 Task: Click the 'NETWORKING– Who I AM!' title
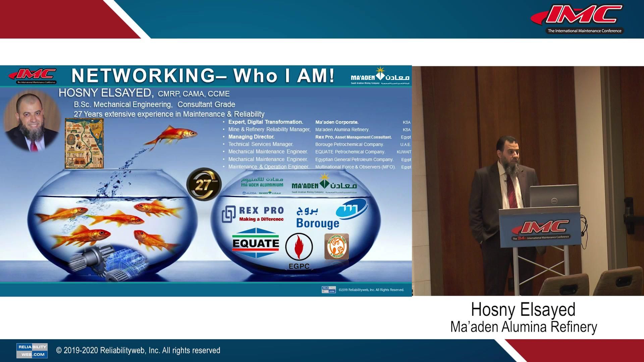(x=203, y=75)
